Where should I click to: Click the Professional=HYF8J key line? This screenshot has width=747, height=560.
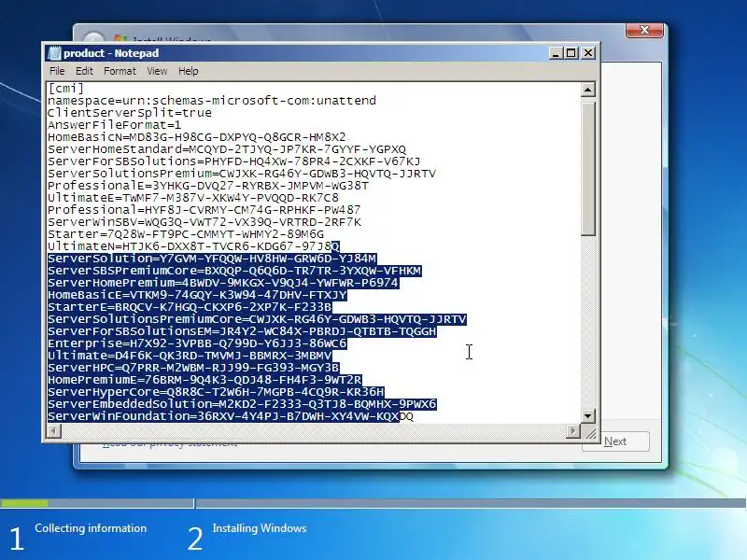click(204, 210)
